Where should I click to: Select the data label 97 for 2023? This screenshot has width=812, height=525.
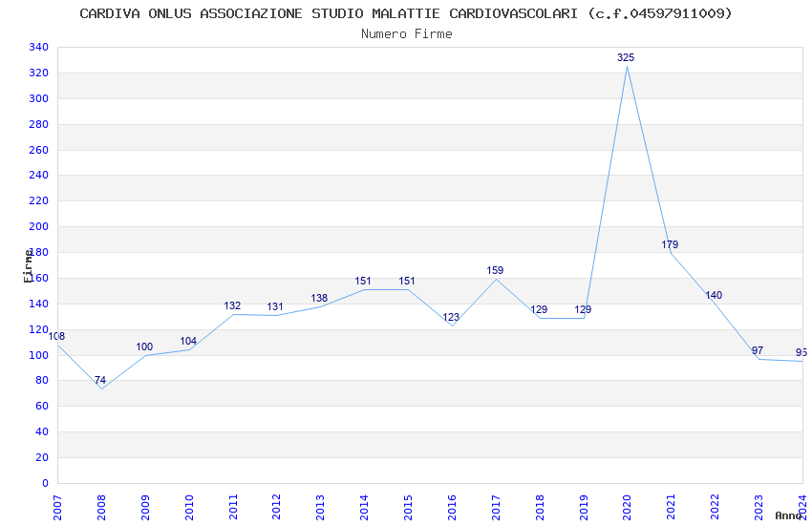tap(758, 350)
